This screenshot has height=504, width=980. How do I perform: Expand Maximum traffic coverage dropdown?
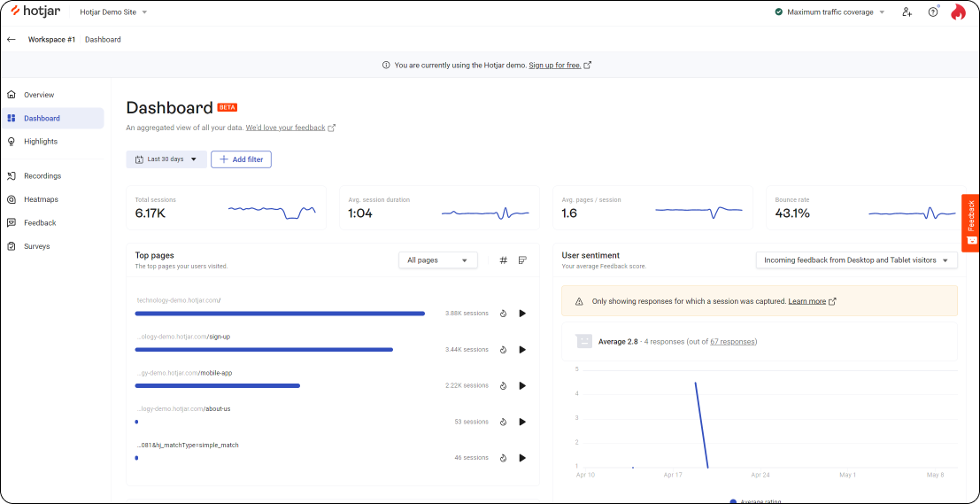coord(830,12)
